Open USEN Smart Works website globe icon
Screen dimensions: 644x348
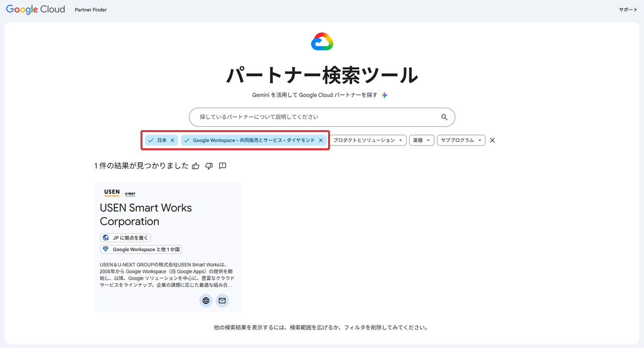pyautogui.click(x=206, y=300)
